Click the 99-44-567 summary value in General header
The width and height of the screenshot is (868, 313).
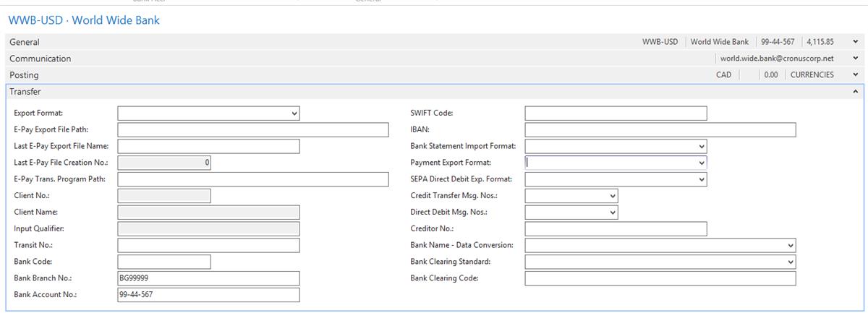778,42
